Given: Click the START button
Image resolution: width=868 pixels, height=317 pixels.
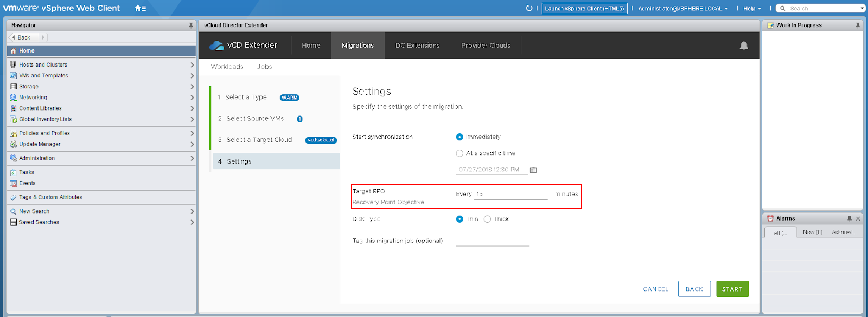Looking at the screenshot, I should (x=732, y=289).
